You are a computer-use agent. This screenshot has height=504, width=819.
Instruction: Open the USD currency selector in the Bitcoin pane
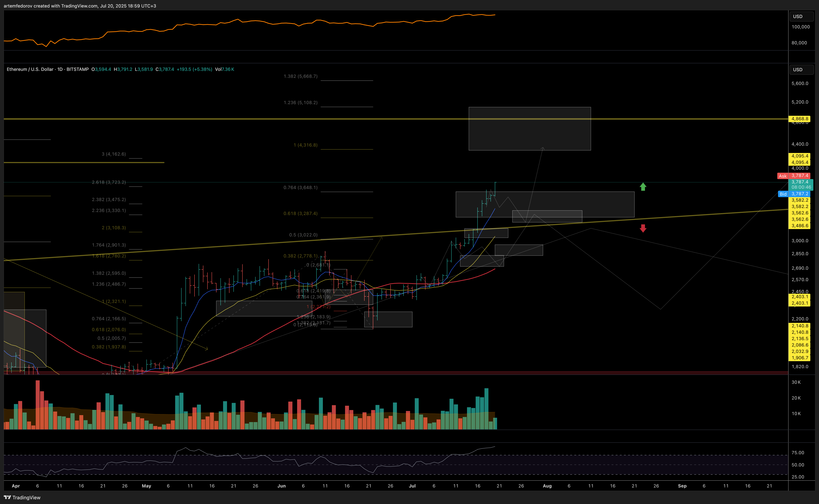coord(801,16)
